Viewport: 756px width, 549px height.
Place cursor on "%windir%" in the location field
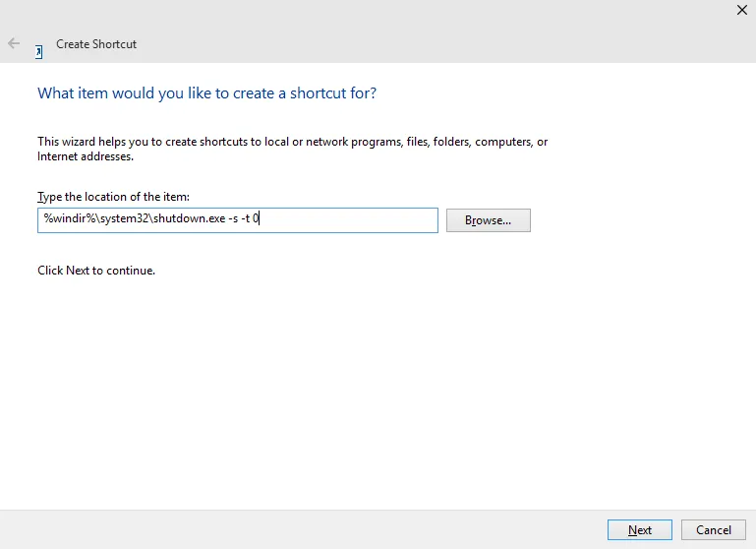coord(65,220)
